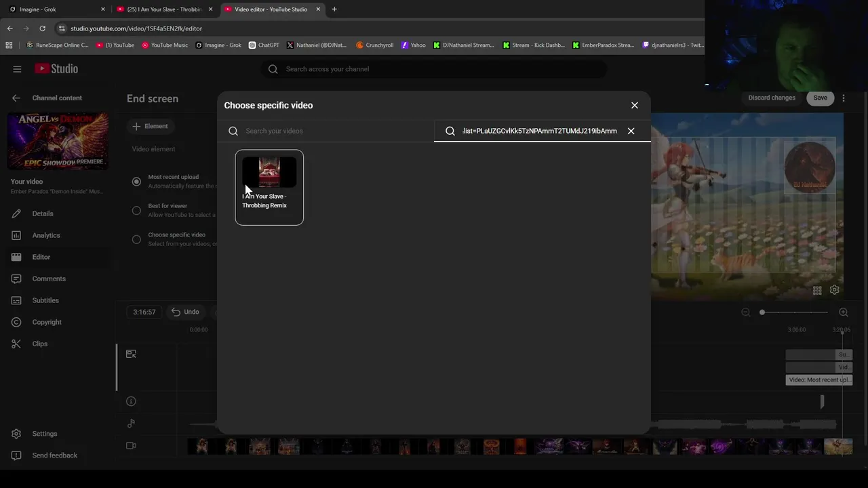Open the Crunchyroll bookmark
This screenshot has width=868, height=488.
tap(374, 45)
